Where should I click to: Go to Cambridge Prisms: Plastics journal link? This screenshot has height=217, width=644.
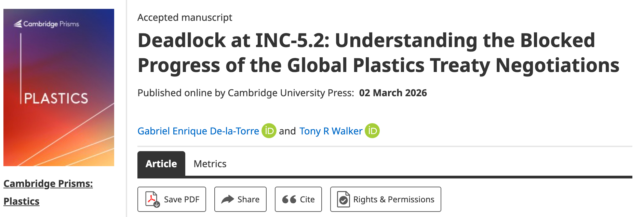[x=48, y=192]
